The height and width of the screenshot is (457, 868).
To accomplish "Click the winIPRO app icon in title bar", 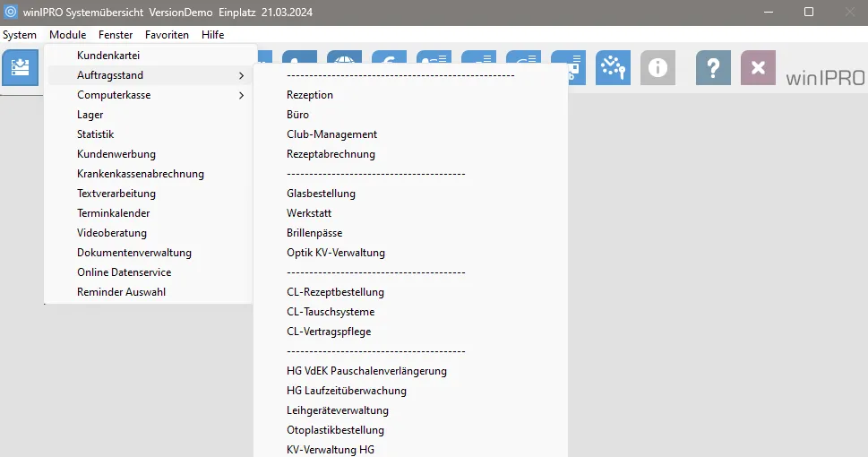I will (x=11, y=12).
